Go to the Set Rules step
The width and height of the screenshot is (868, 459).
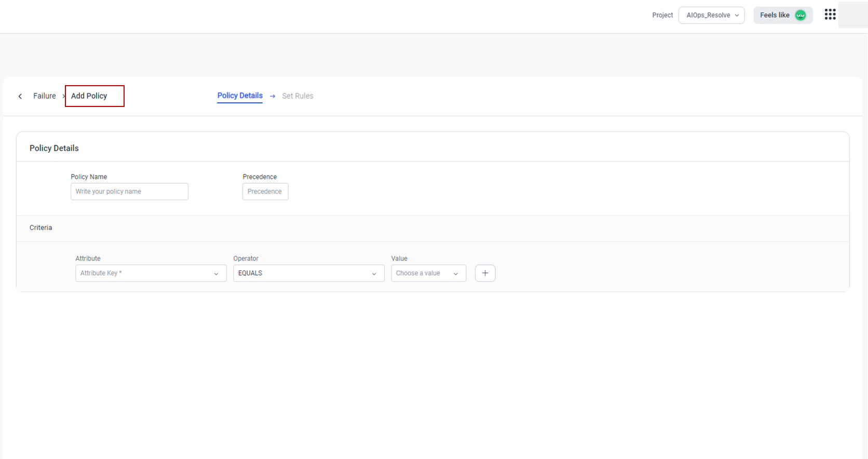point(297,96)
